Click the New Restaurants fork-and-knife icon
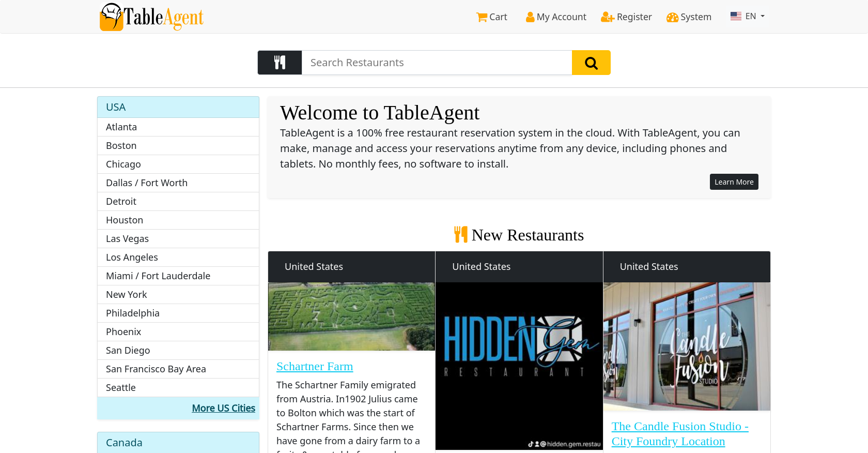This screenshot has width=868, height=453. click(x=460, y=235)
